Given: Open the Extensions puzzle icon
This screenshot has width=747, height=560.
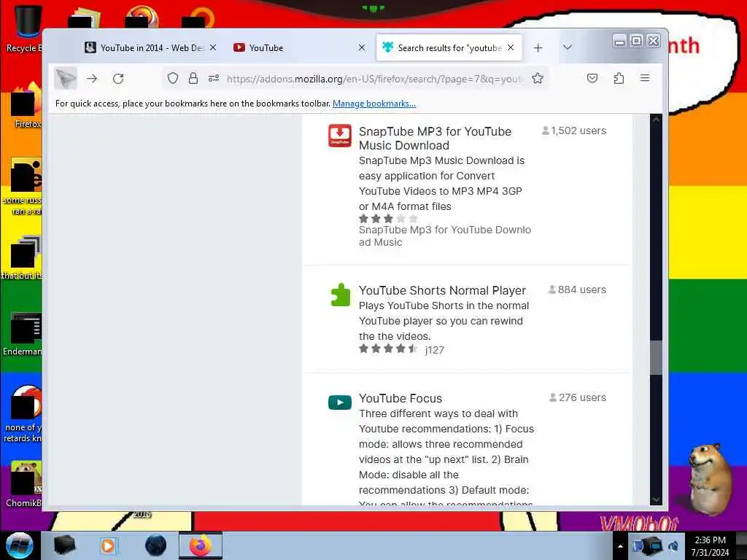Looking at the screenshot, I should [x=619, y=78].
